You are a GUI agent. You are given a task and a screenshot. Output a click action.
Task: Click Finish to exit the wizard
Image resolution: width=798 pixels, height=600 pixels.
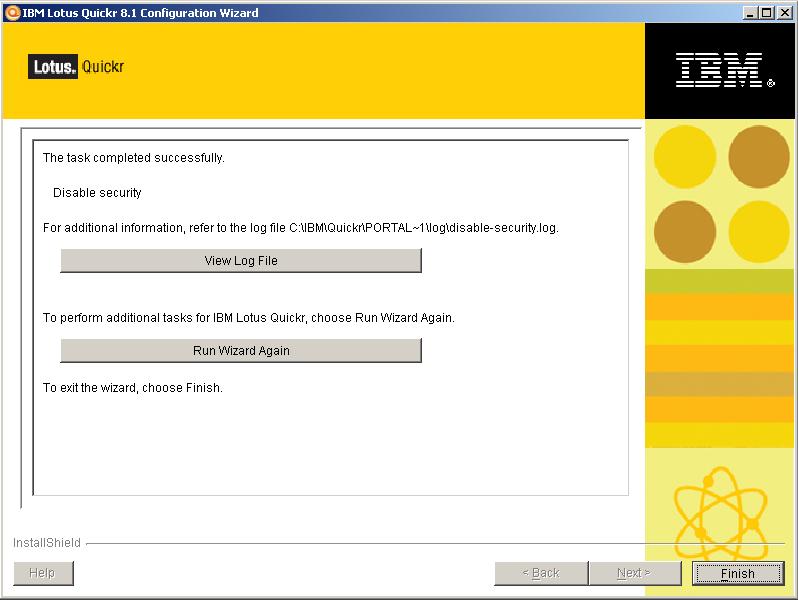click(x=737, y=574)
